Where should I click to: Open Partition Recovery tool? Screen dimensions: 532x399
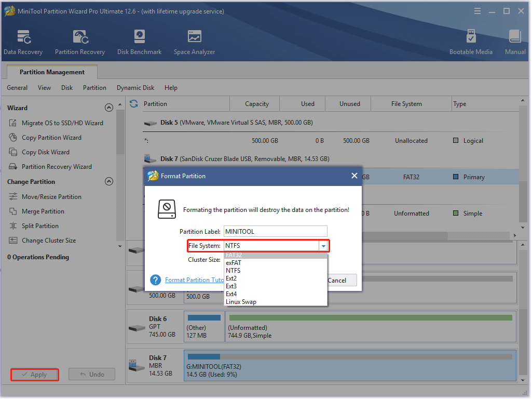click(80, 42)
